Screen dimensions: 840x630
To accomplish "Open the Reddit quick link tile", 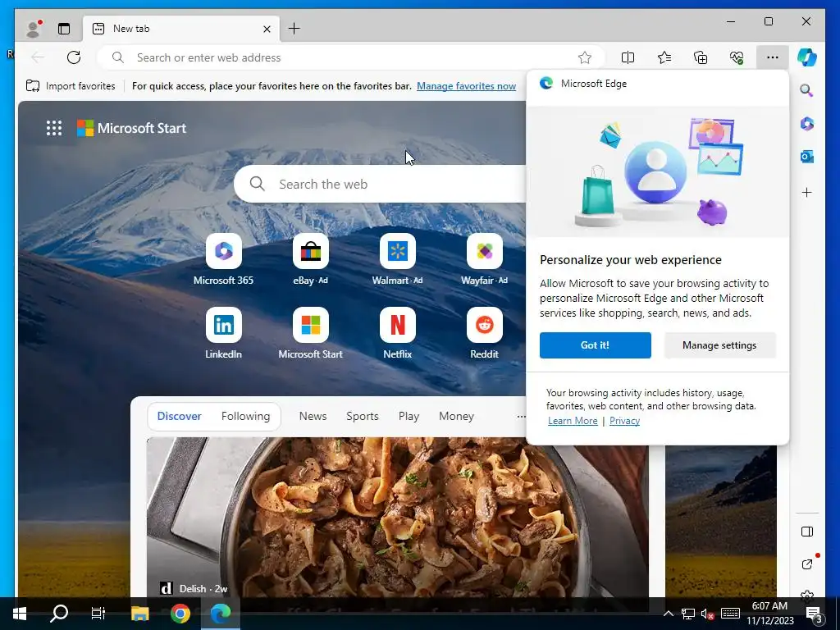I will 484,333.
